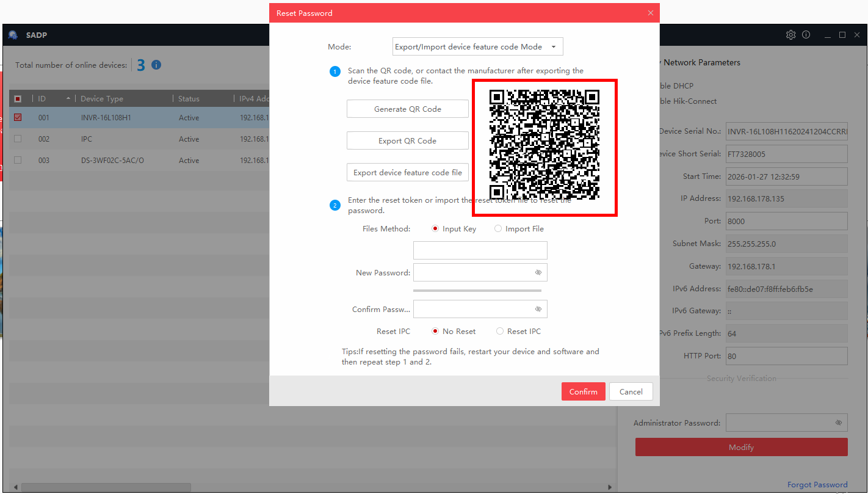868x494 pixels.
Task: Reveal Confirm Password via eye icon
Action: pos(538,310)
